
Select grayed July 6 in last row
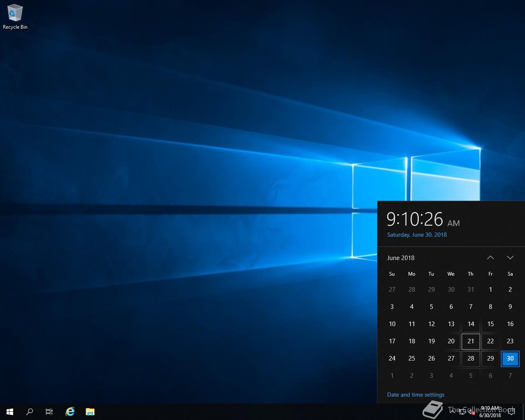(491, 376)
